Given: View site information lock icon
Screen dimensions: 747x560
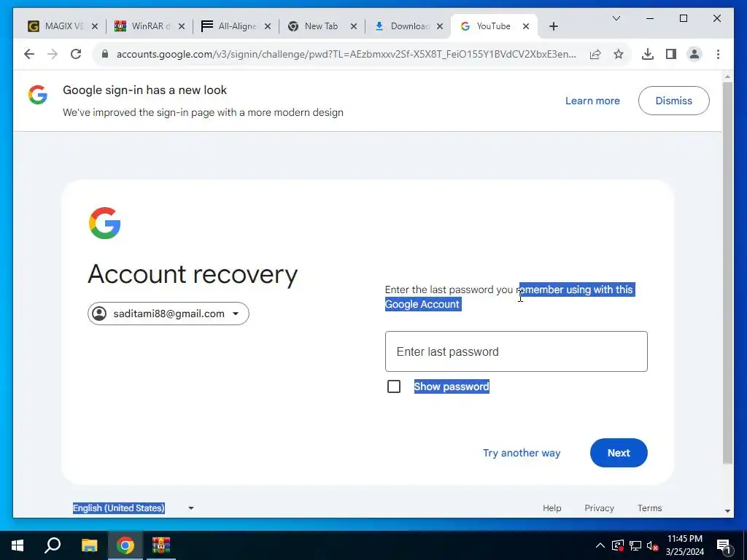Looking at the screenshot, I should (x=105, y=54).
